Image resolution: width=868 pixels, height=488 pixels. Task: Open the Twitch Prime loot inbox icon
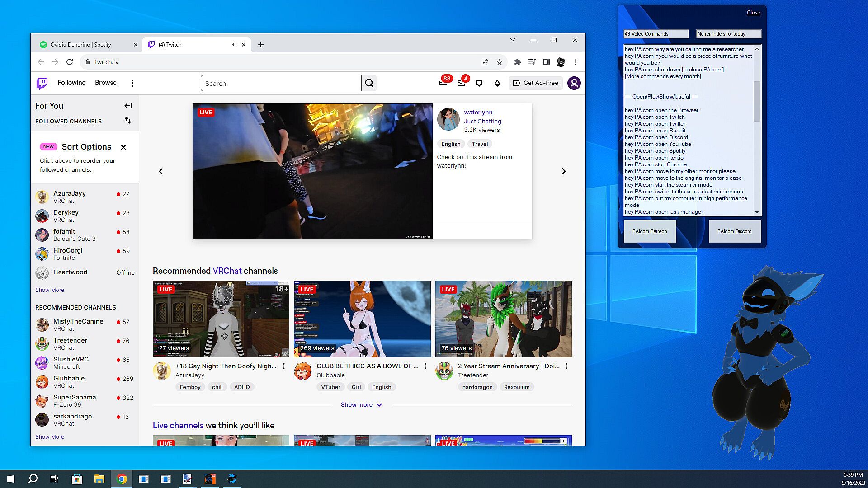coord(443,83)
